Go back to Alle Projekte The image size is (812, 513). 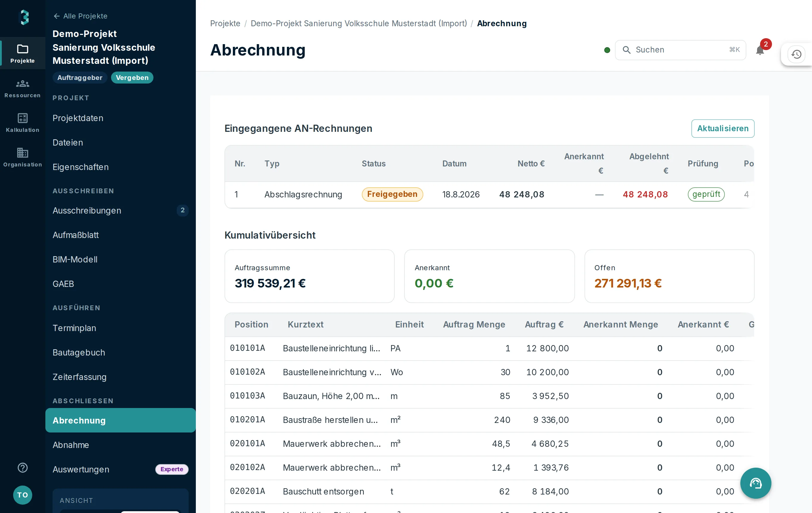(80, 16)
